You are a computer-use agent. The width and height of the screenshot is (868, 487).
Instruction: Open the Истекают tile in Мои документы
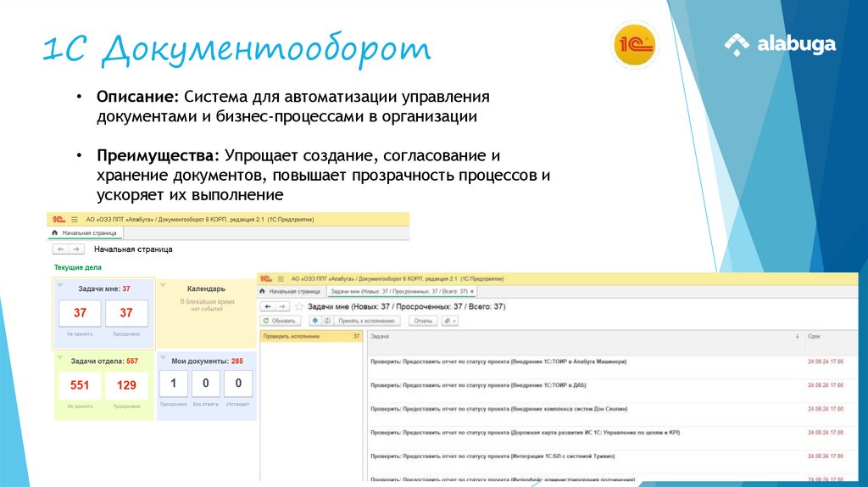tap(238, 383)
